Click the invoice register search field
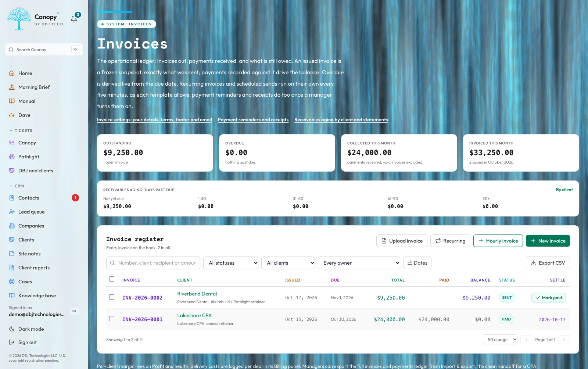The width and height of the screenshot is (588, 369). [153, 263]
